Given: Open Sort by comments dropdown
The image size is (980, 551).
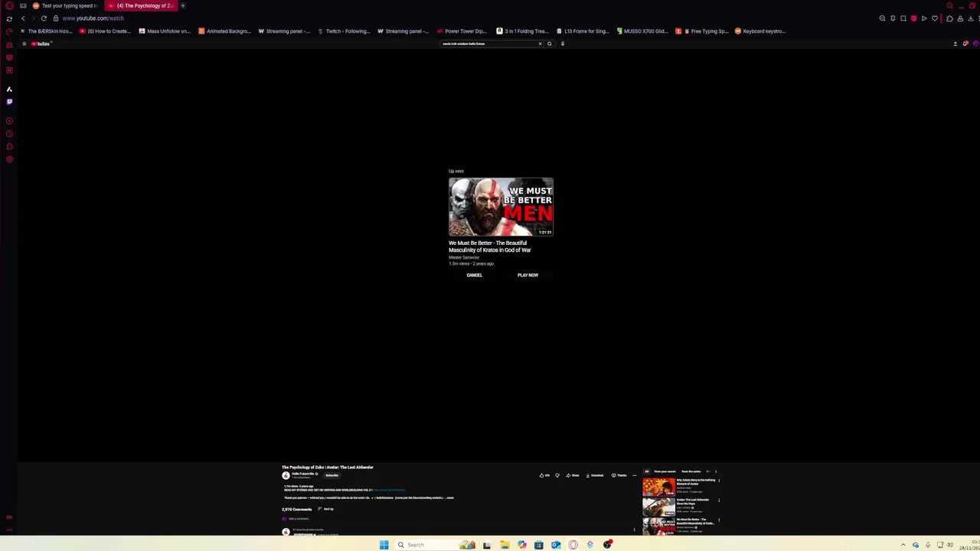Looking at the screenshot, I should [x=326, y=509].
